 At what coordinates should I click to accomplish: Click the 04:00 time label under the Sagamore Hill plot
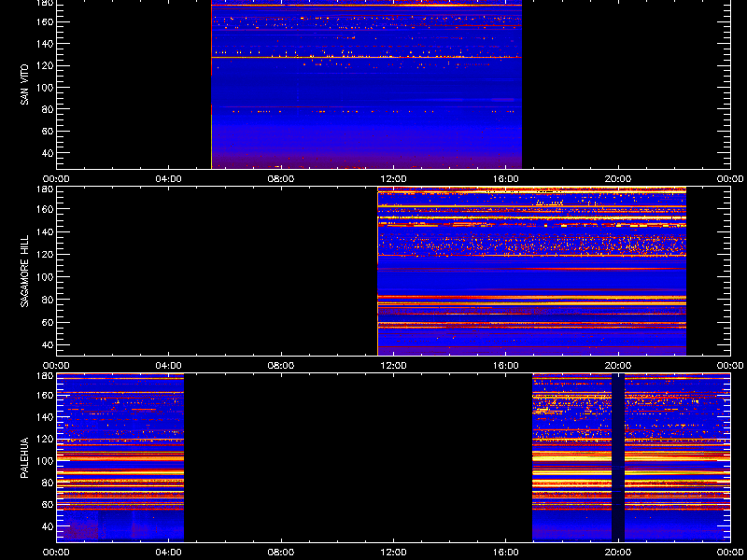[169, 366]
